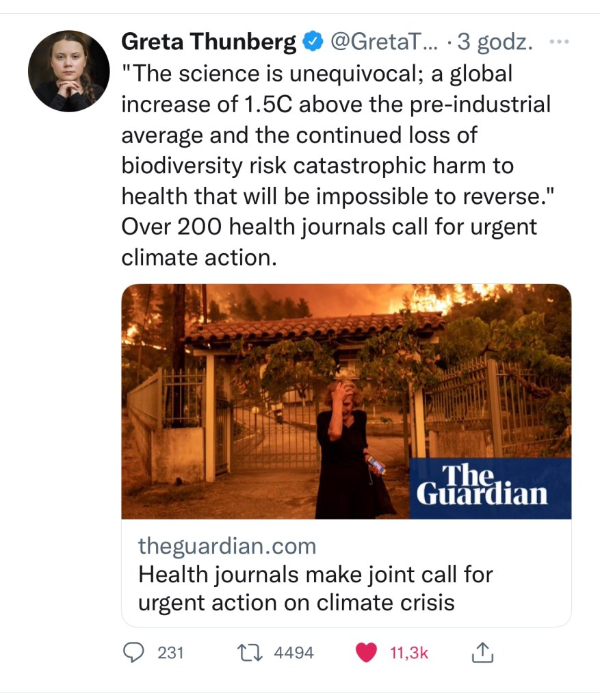The height and width of the screenshot is (700, 600).
Task: Click the "3 godz." timestamp
Action: [495, 43]
